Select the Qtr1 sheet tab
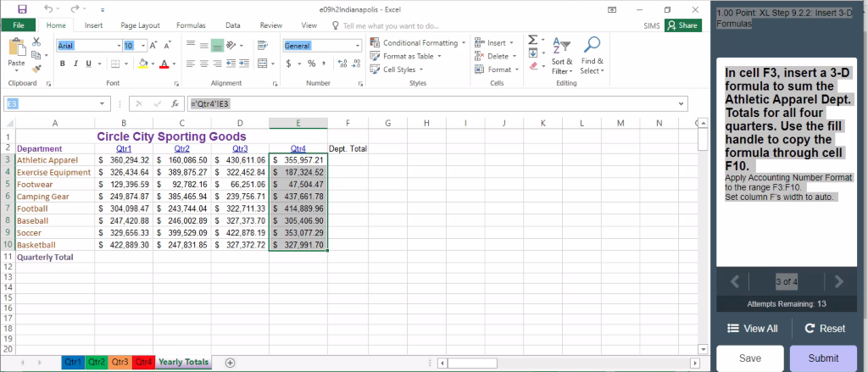 (x=73, y=362)
